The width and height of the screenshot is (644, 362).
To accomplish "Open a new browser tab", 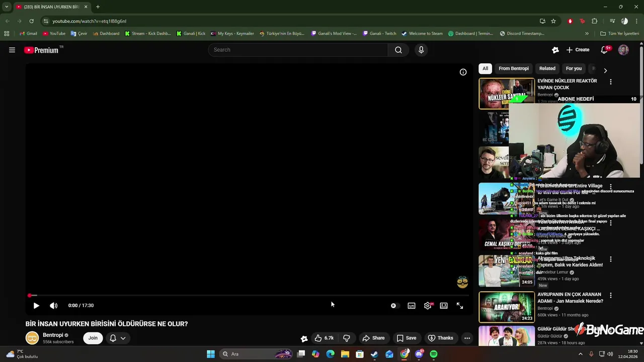I will (98, 7).
